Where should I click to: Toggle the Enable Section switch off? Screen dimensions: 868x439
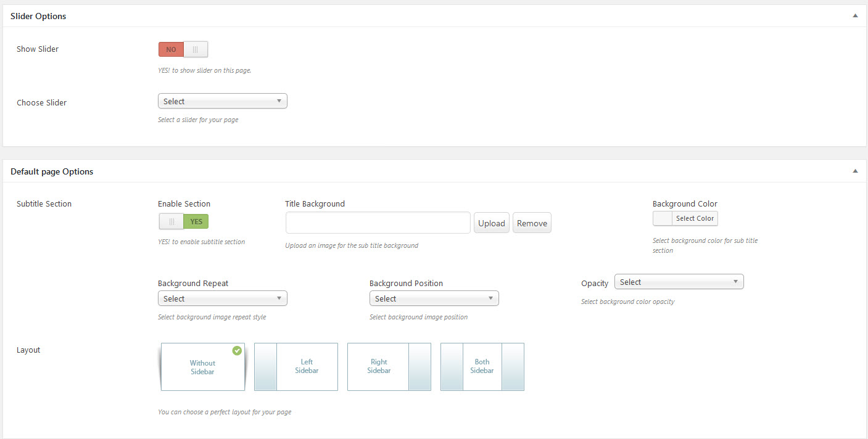pos(183,221)
